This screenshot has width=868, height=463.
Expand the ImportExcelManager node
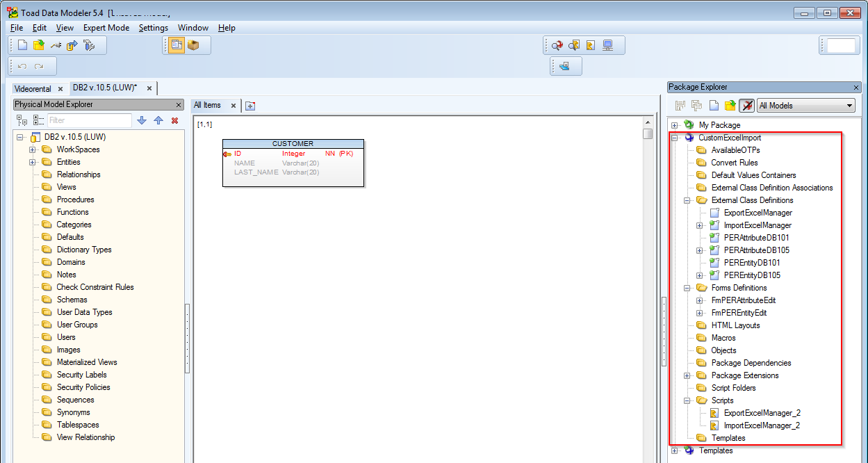(x=699, y=225)
